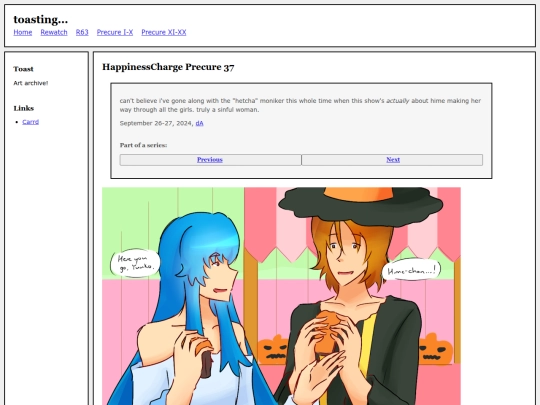The width and height of the screenshot is (540, 405).
Task: Click the right jack-o'-lantern pumpkin in artwork
Action: tap(435, 350)
